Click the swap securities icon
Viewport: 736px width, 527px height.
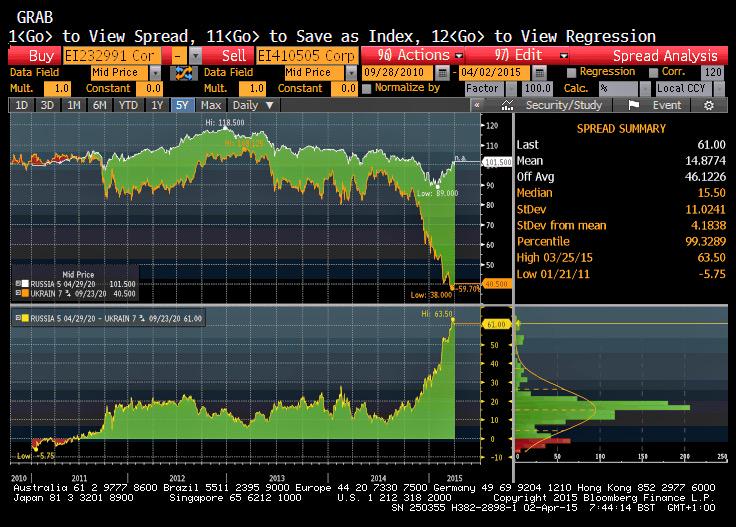(x=184, y=73)
